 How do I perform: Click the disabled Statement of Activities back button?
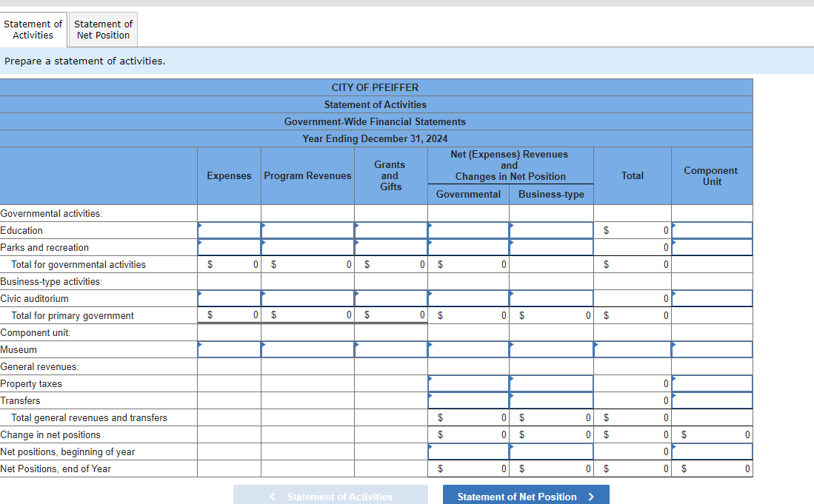[330, 494]
